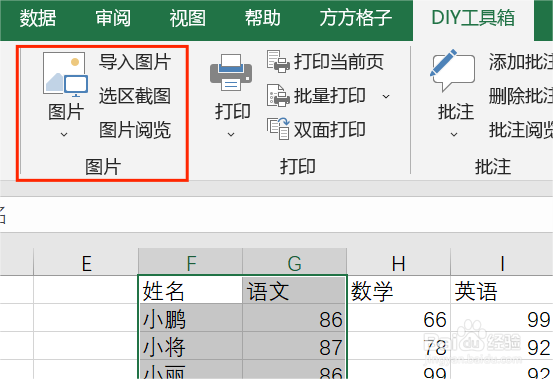This screenshot has width=553, height=379.
Task: Click the 数学 score 78 cell
Action: pyautogui.click(x=399, y=346)
